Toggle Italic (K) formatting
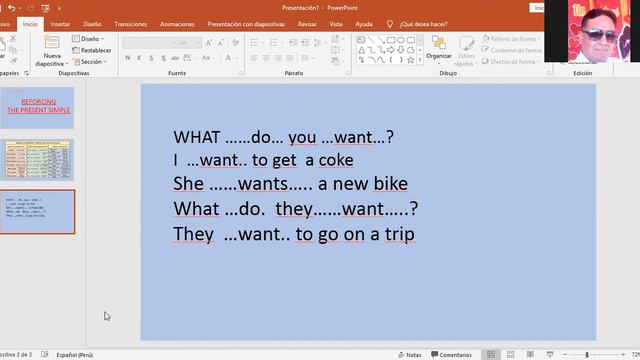 coord(139,58)
